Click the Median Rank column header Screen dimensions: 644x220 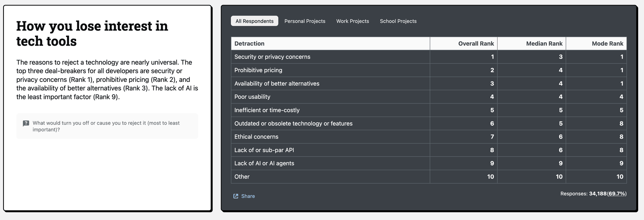(x=544, y=43)
